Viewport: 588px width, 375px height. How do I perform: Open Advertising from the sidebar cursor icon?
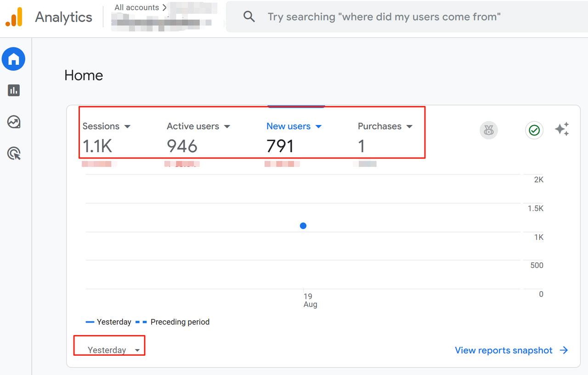pyautogui.click(x=14, y=153)
